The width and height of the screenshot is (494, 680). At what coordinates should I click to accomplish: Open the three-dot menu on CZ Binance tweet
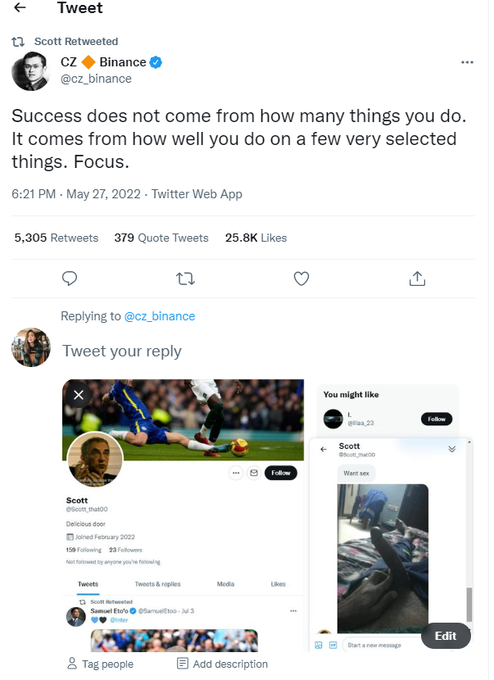(467, 62)
